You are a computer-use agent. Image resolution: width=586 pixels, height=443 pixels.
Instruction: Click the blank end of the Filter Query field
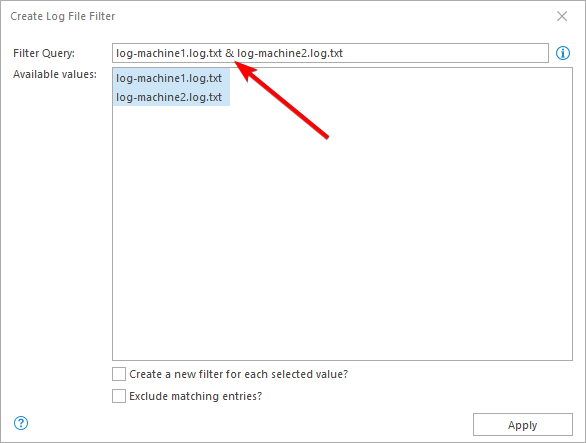click(x=445, y=53)
